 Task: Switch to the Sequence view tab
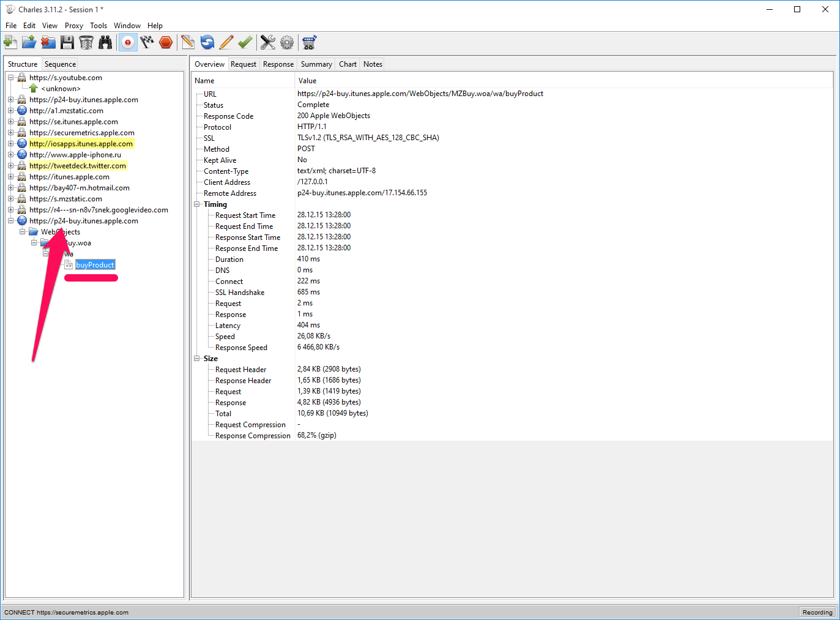click(x=60, y=64)
